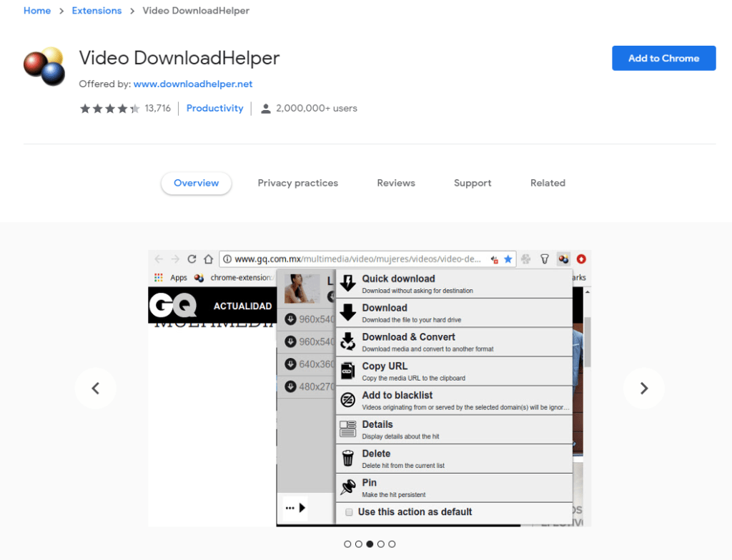Check the Use this action as default checkbox
Screen dimensions: 732x560
point(350,512)
